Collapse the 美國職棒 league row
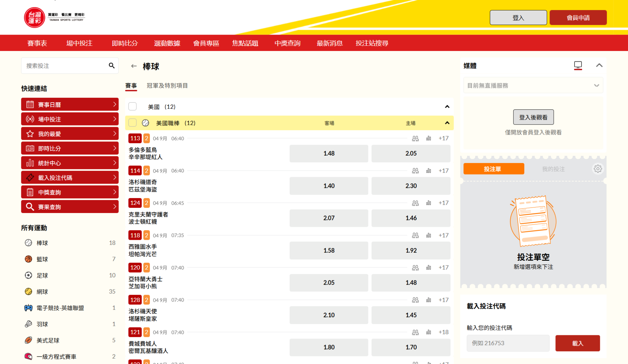The height and width of the screenshot is (364, 628). [x=447, y=123]
